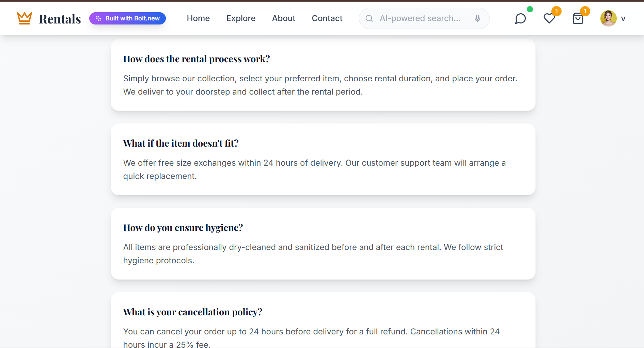The image size is (644, 348).
Task: Expand the rental process FAQ question
Action: coord(197,59)
